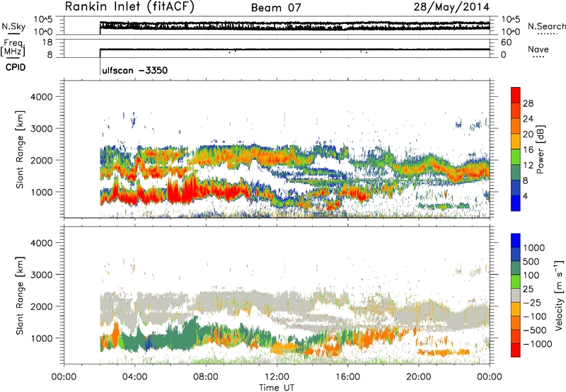Select the -1000 tick on the velocity colorbar
The height and width of the screenshot is (392, 566).
[x=538, y=344]
